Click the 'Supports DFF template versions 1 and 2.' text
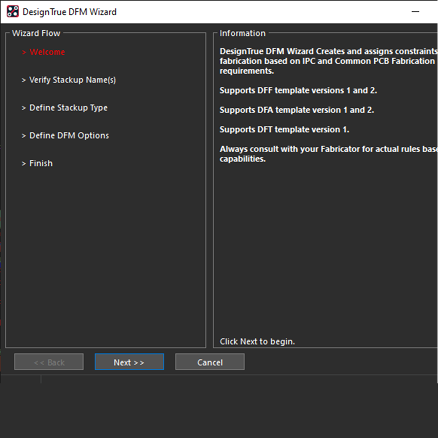438x438 pixels. coord(298,91)
